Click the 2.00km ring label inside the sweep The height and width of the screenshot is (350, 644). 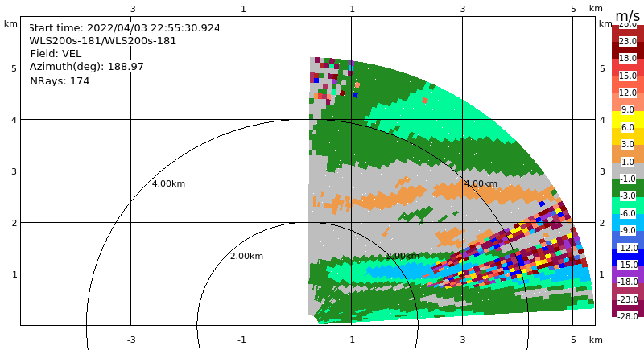click(402, 256)
